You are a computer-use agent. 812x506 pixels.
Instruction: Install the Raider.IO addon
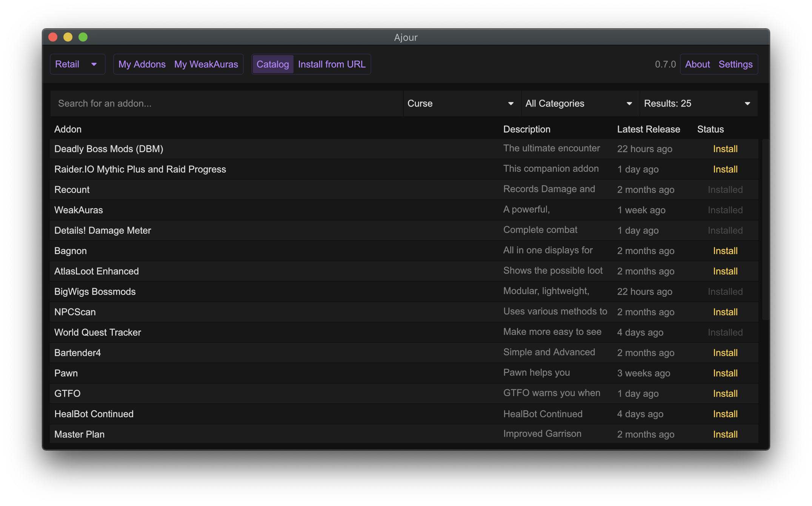pos(725,169)
